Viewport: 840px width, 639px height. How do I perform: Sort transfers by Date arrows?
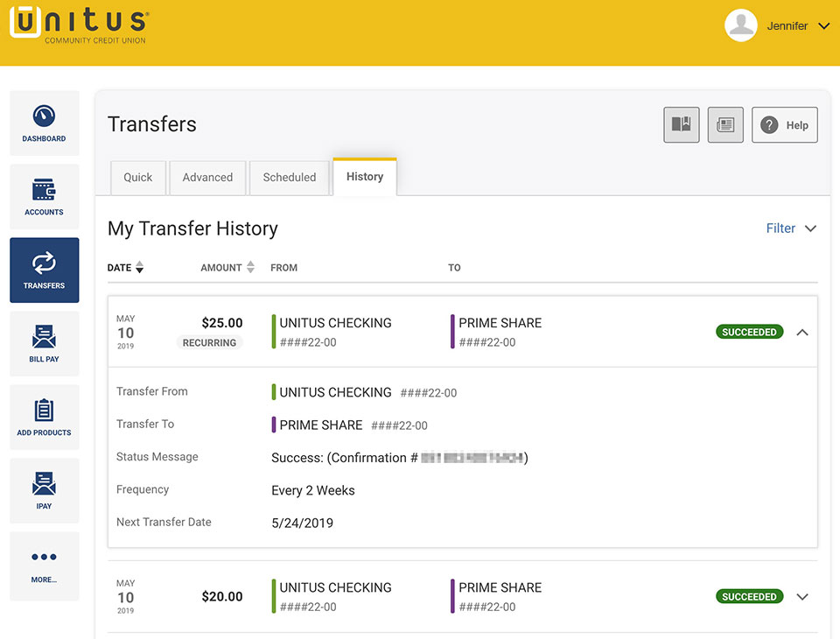click(139, 267)
